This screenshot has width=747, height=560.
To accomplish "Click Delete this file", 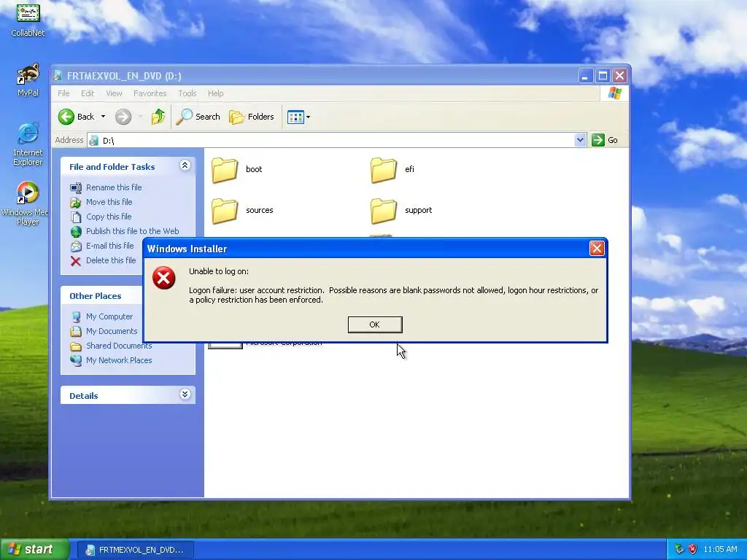I will [x=111, y=260].
